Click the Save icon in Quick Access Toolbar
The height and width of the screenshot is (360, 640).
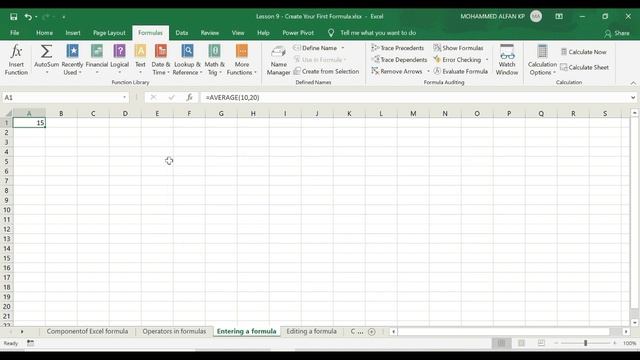point(13,17)
